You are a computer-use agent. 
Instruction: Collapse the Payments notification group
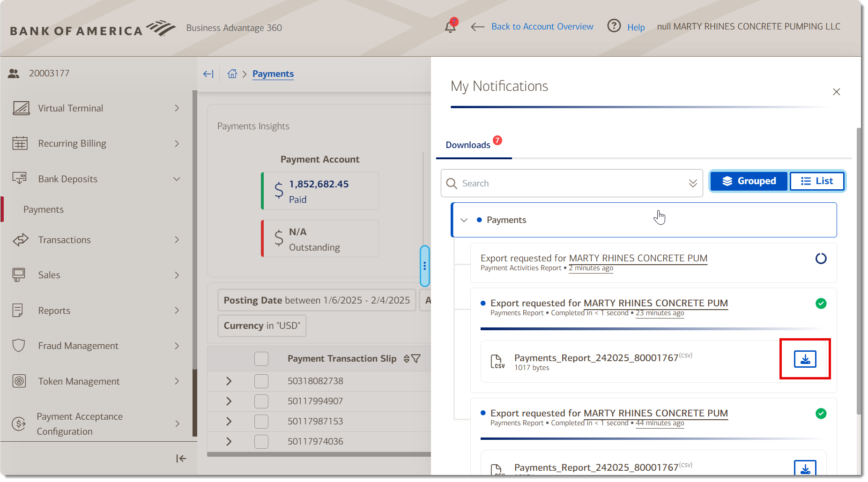click(464, 220)
